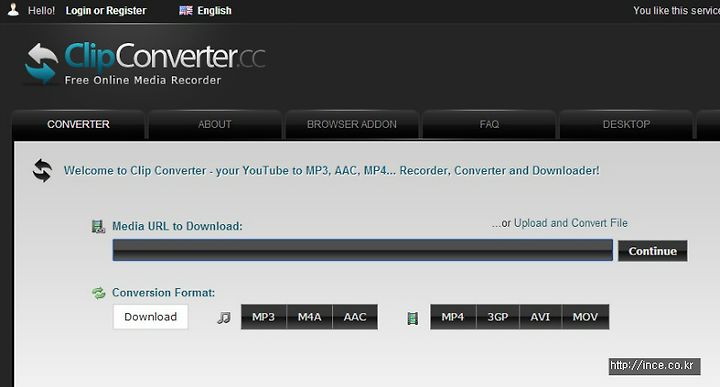Click 'Free Online Media Recorder' tagline
720x387 pixels.
(143, 80)
